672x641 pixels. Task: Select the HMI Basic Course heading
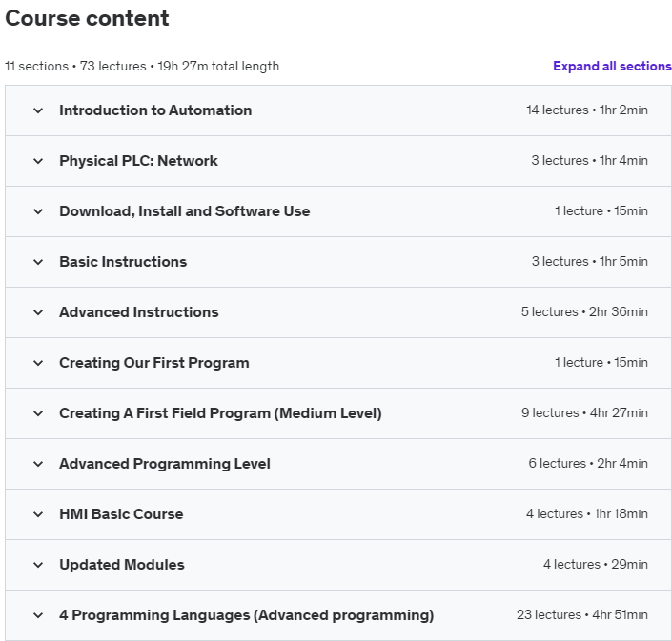121,514
